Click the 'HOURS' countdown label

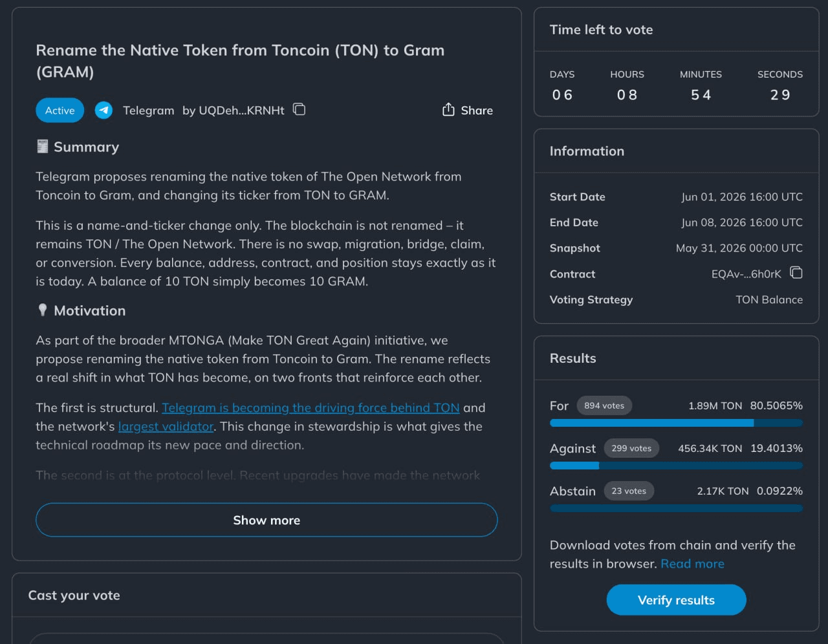627,74
